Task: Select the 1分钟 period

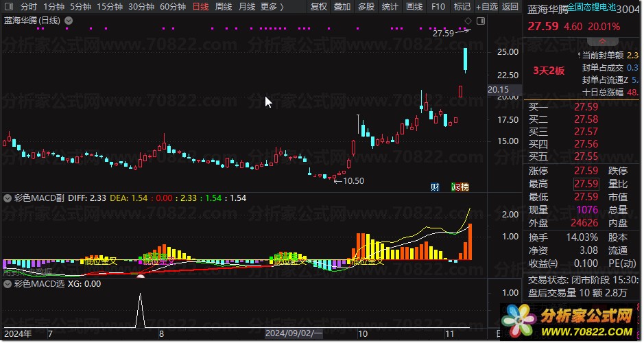Action: (53, 7)
